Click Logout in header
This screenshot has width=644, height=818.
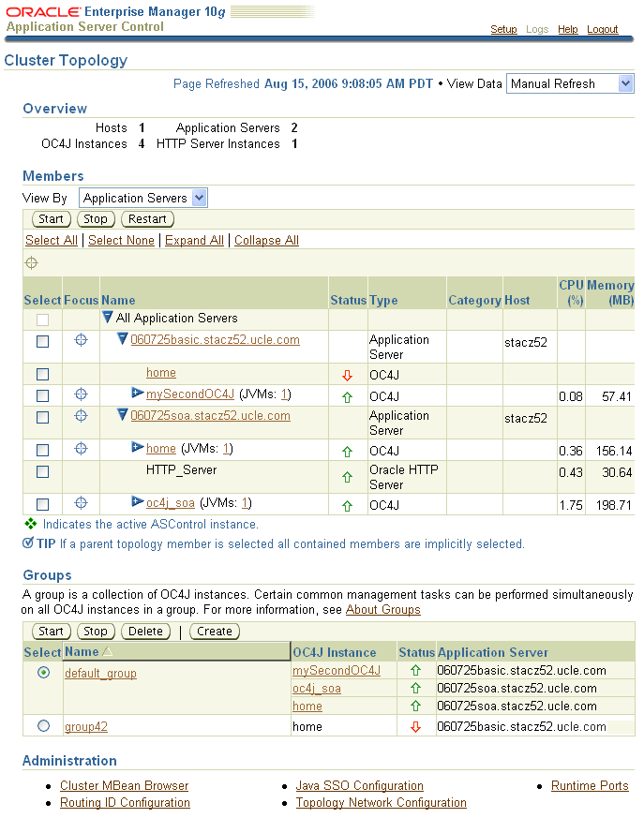click(602, 29)
